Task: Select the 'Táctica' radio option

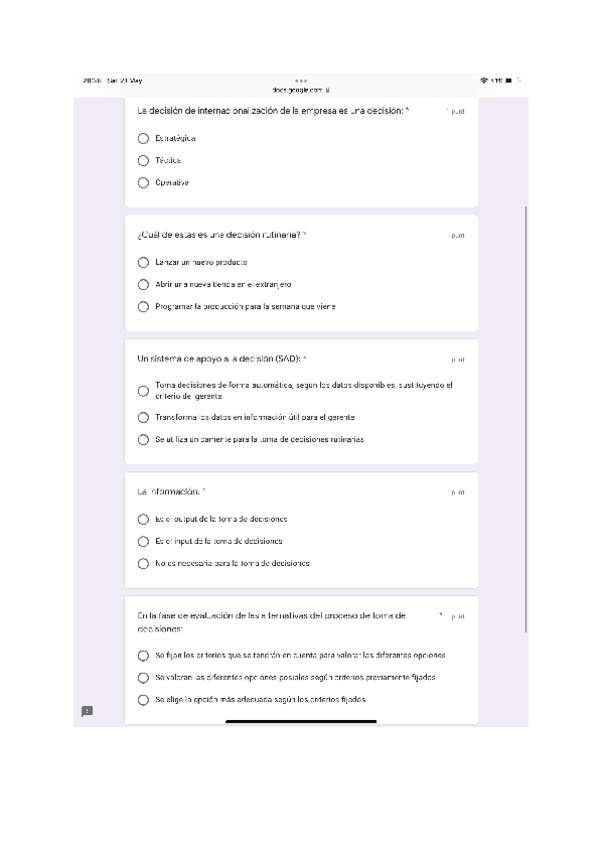Action: pyautogui.click(x=143, y=160)
